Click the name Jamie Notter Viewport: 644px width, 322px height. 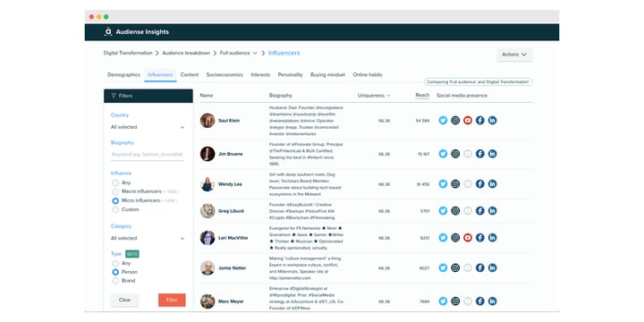tap(232, 267)
